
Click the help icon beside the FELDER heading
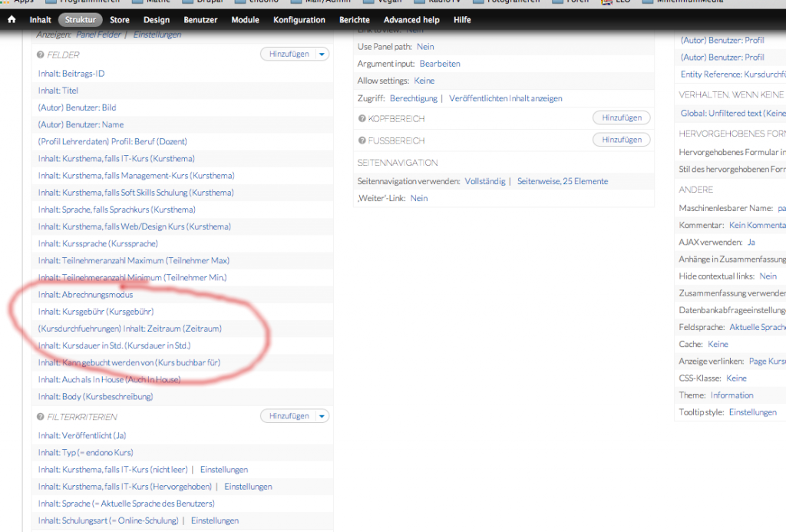[x=40, y=55]
